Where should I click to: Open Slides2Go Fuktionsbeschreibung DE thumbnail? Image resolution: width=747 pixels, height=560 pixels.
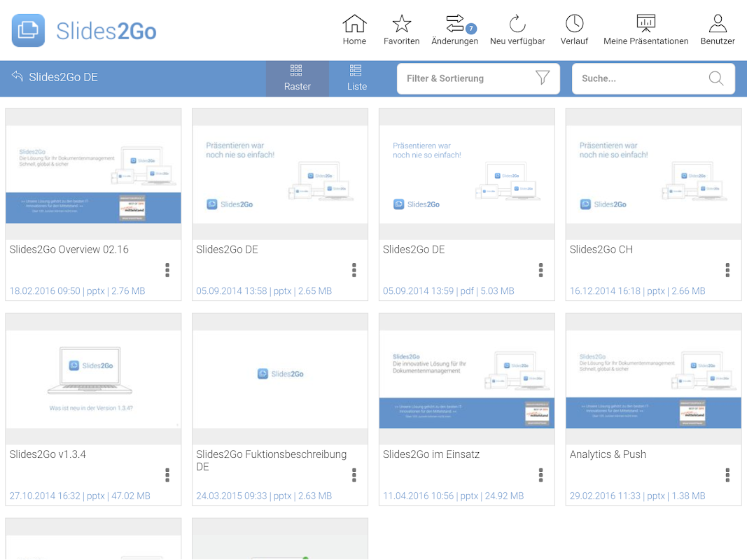(280, 379)
